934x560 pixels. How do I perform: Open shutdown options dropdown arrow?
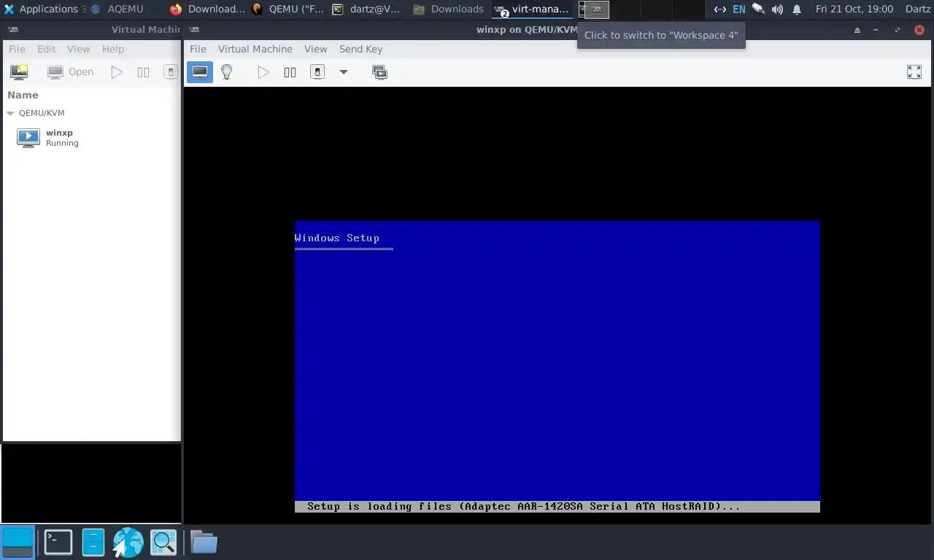[344, 71]
